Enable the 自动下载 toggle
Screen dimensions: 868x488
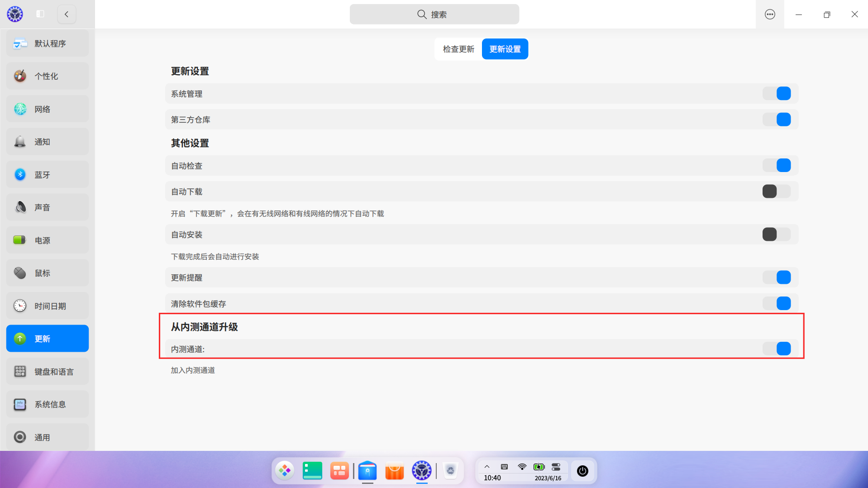click(x=775, y=191)
